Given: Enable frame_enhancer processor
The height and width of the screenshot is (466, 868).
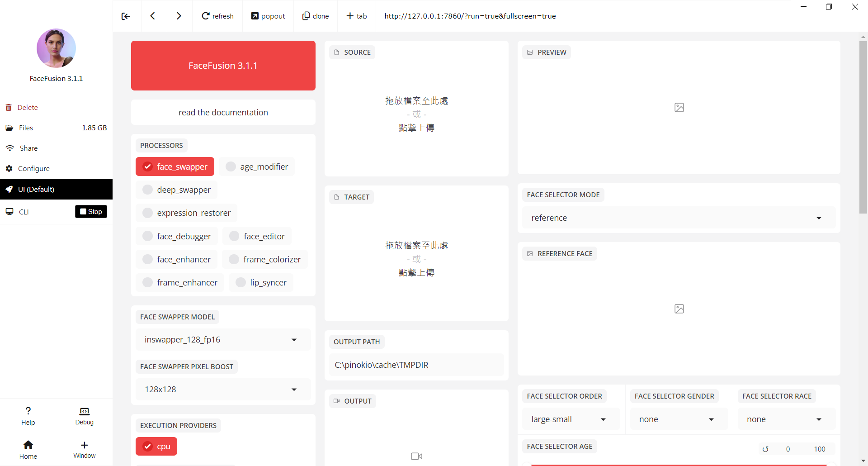Looking at the screenshot, I should [x=180, y=282].
